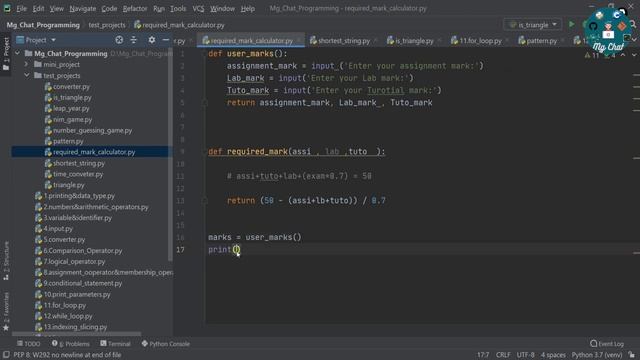The image size is (640, 360).
Task: Open the Edit menu
Action: (x=38, y=8)
